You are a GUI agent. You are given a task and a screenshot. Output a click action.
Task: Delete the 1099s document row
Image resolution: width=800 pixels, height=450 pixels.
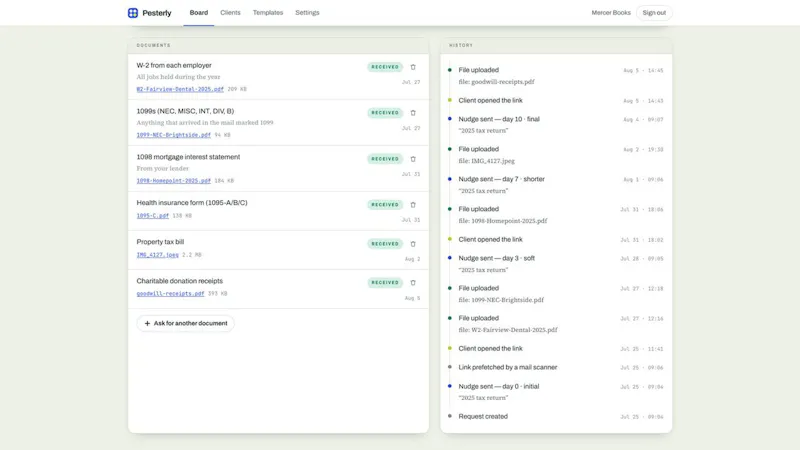pos(413,113)
